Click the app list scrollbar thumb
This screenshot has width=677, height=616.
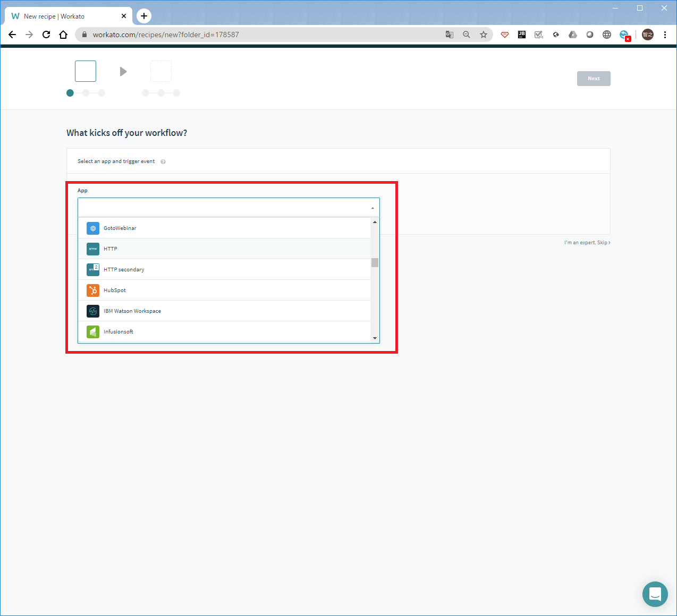coord(375,263)
